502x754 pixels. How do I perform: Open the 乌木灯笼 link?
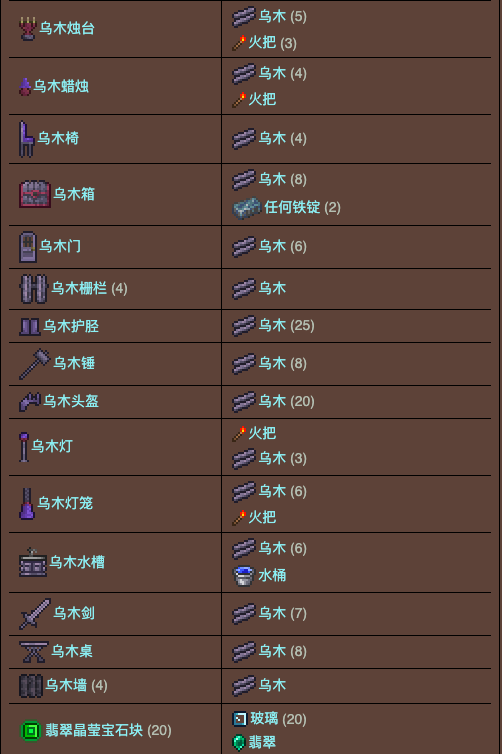coord(65,503)
